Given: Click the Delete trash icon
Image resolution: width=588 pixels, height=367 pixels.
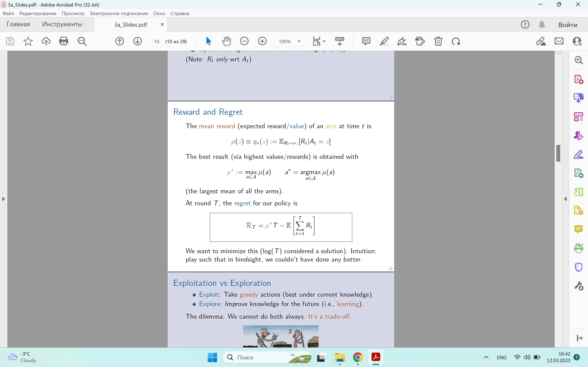Looking at the screenshot, I should (438, 41).
